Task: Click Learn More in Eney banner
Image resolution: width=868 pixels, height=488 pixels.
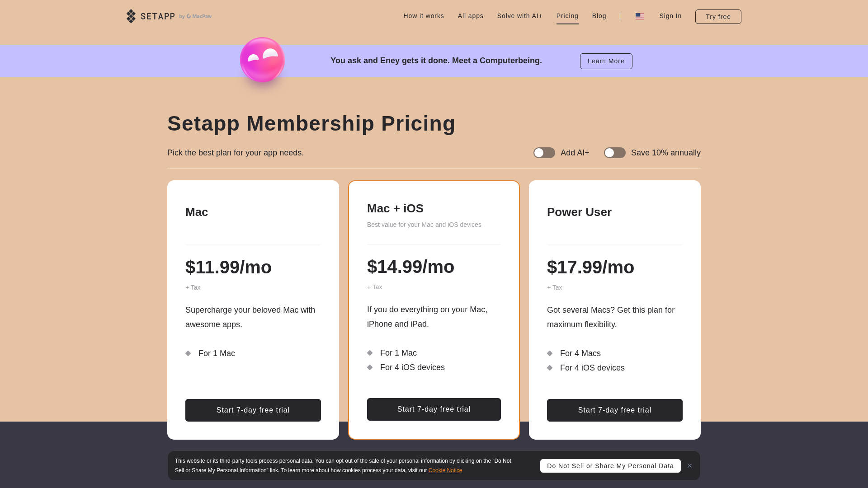Action: coord(606,61)
